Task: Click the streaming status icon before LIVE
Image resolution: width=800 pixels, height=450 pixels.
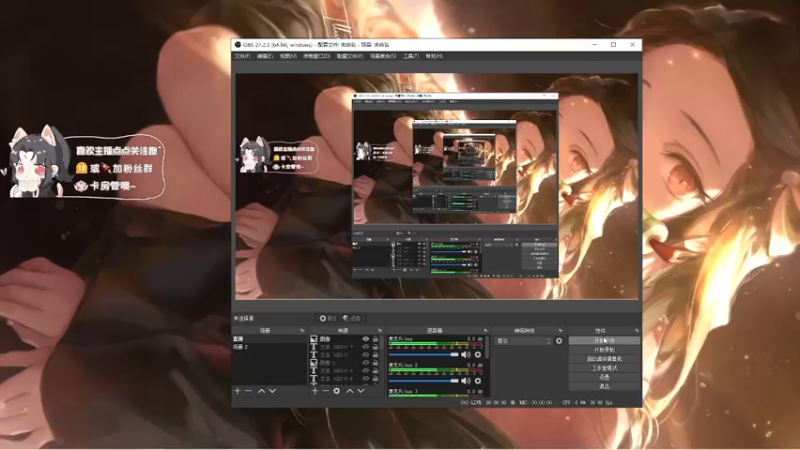Action: click(x=464, y=403)
